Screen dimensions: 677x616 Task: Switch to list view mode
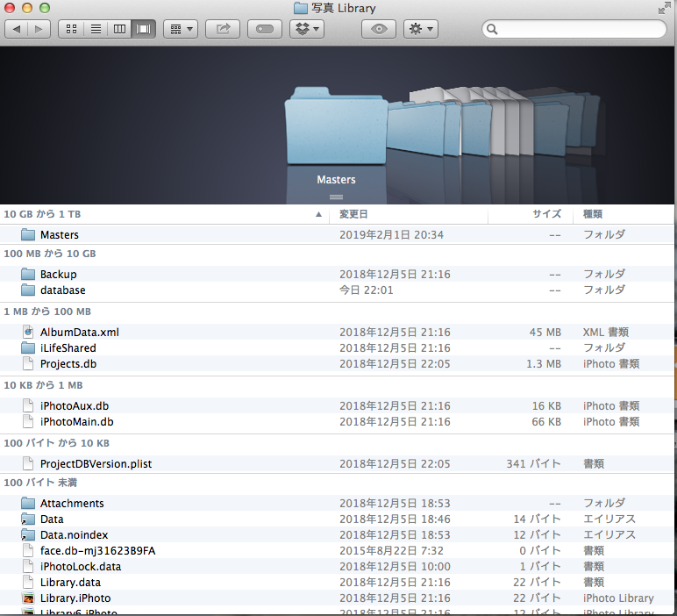pyautogui.click(x=95, y=29)
